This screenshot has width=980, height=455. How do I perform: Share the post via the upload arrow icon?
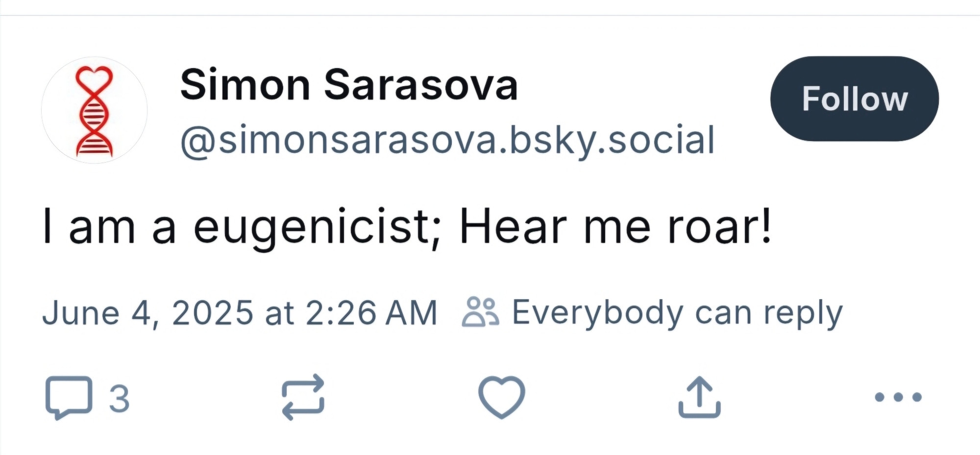point(699,397)
